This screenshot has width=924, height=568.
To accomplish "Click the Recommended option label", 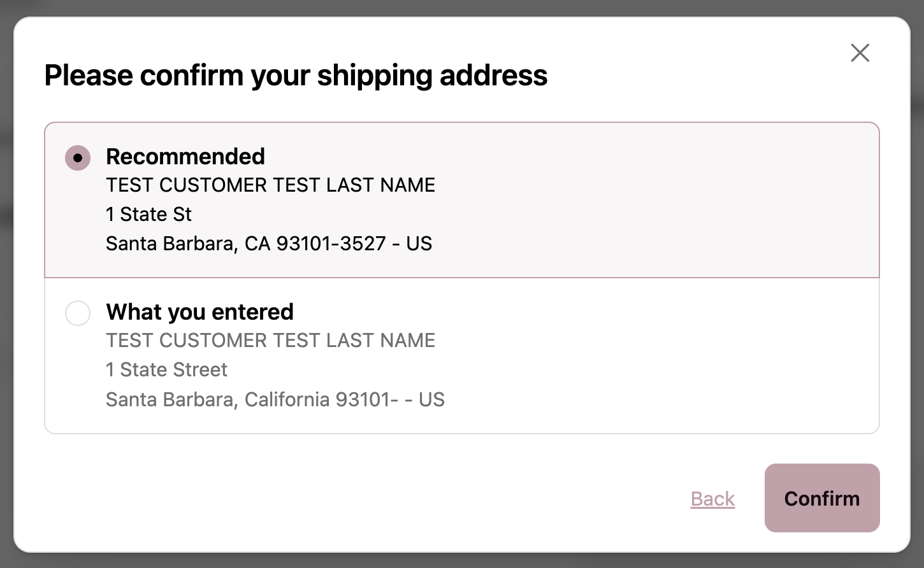I will click(185, 156).
